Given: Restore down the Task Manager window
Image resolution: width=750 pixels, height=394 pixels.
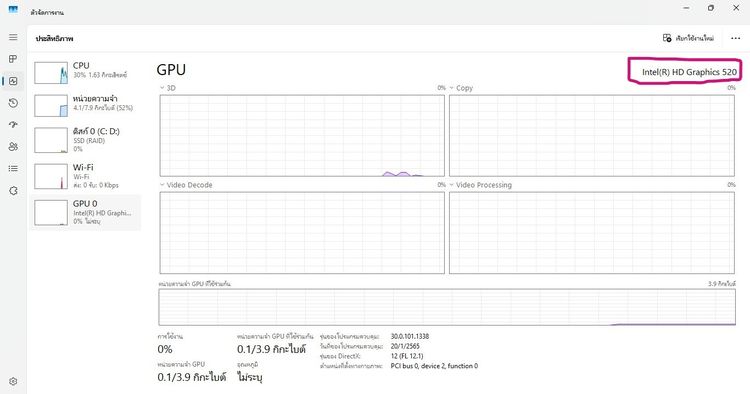Looking at the screenshot, I should pos(711,8).
